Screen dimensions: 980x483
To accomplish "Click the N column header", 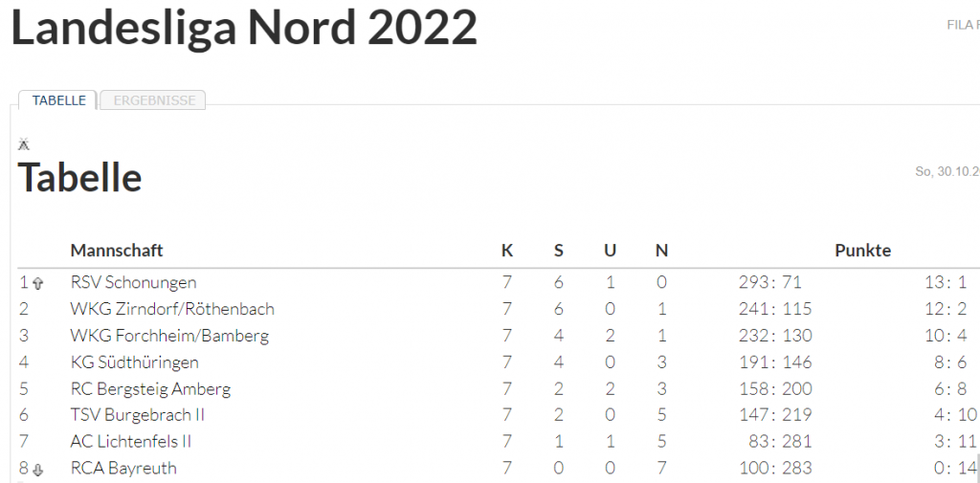I will pyautogui.click(x=661, y=251).
